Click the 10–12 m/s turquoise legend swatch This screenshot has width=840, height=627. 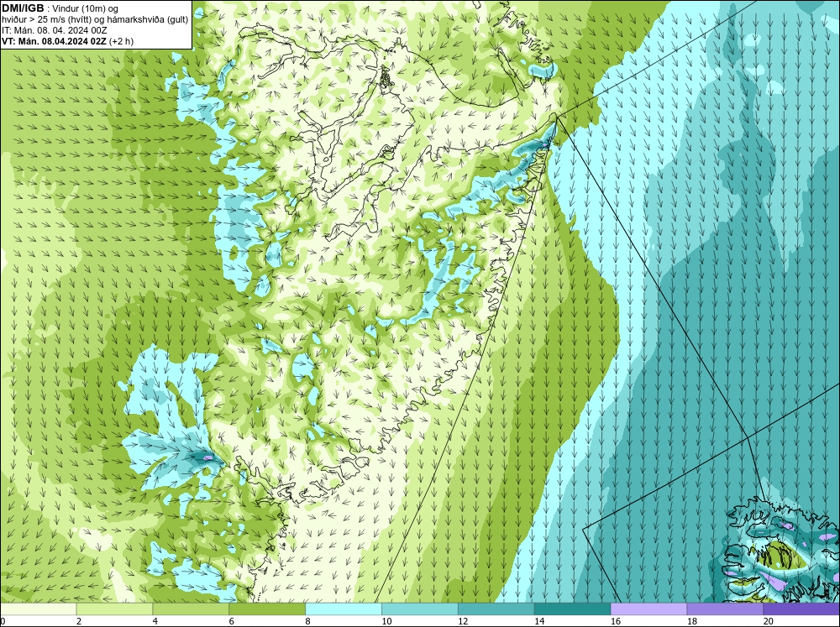tap(419, 609)
